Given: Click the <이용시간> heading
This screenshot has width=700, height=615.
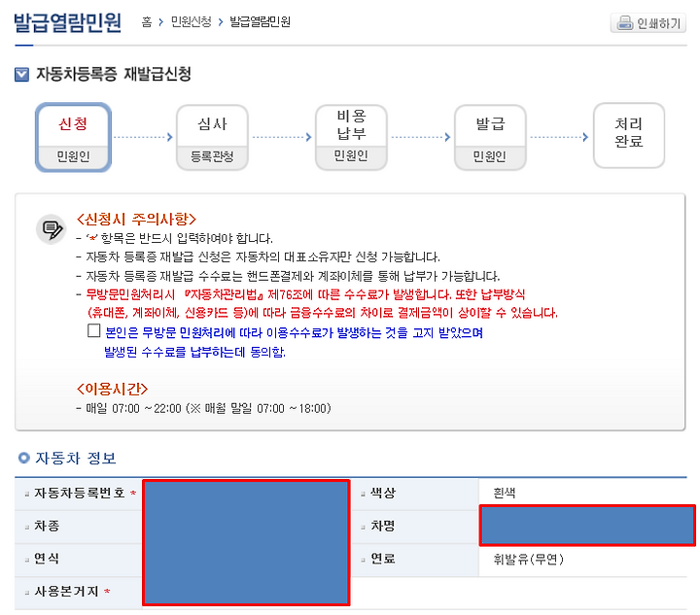Looking at the screenshot, I should [x=112, y=389].
